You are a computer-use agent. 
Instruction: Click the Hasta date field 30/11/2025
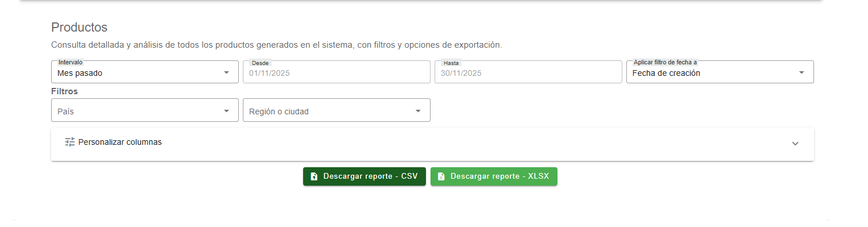pos(528,72)
